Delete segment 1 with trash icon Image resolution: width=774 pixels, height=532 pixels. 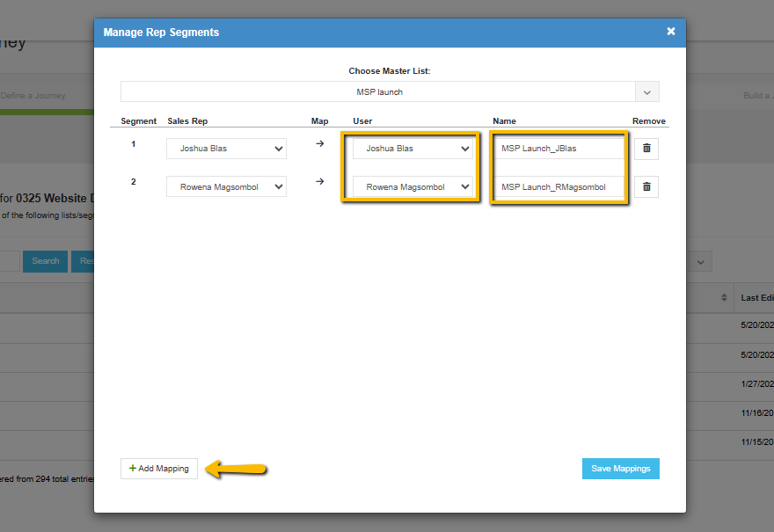646,149
